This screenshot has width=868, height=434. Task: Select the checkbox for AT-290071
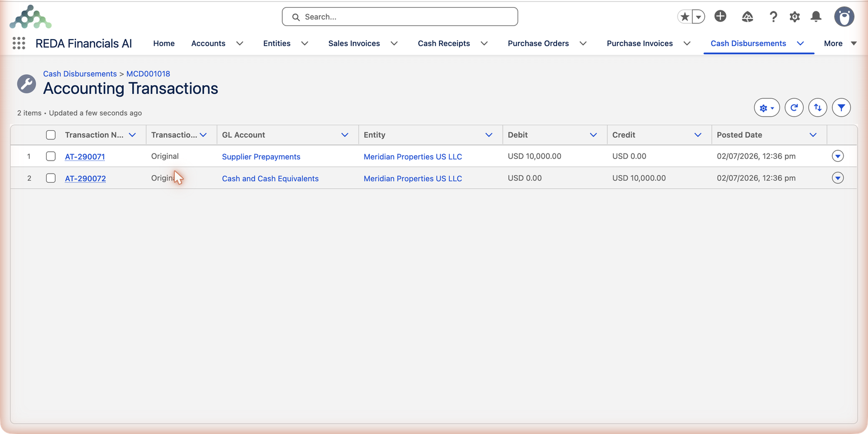click(51, 156)
